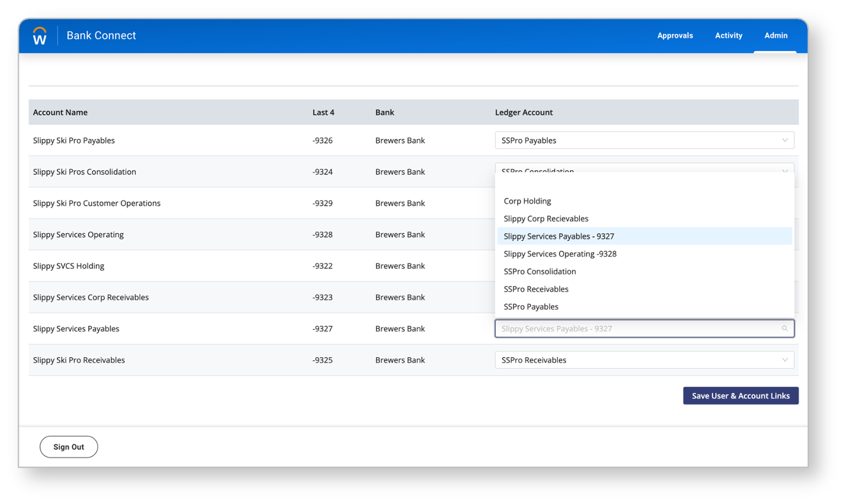Screen dimensions: 845x504
Task: Click Slippy Ski Pro Receivables account name
Action: [79, 360]
